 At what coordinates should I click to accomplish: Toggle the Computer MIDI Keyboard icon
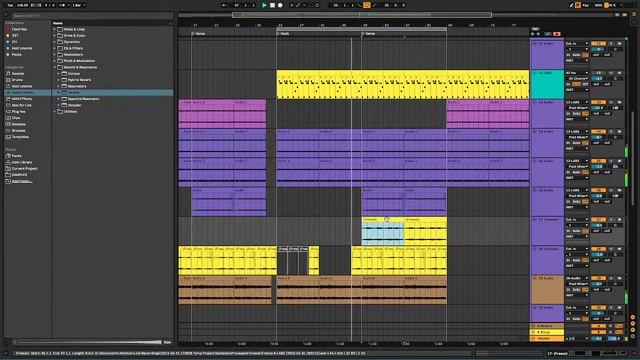pos(578,5)
